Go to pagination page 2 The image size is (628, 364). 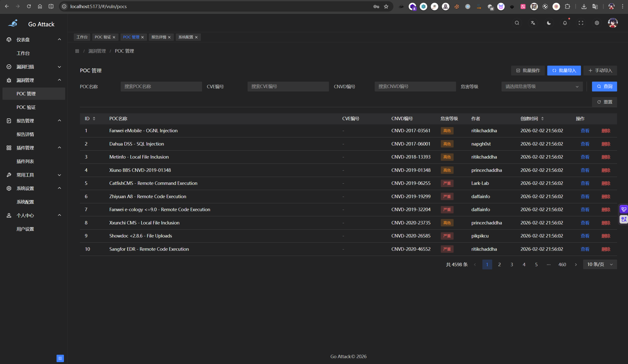[x=499, y=264]
